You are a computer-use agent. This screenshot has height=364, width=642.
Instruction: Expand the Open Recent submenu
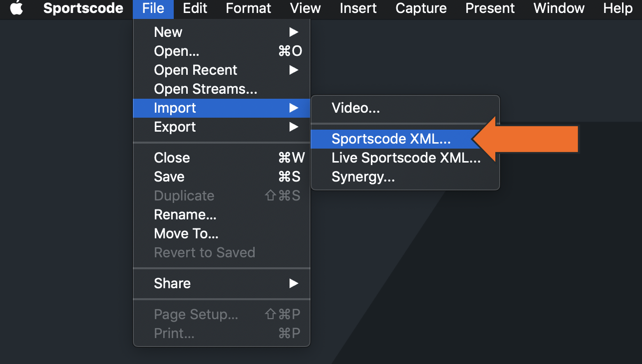coord(195,70)
